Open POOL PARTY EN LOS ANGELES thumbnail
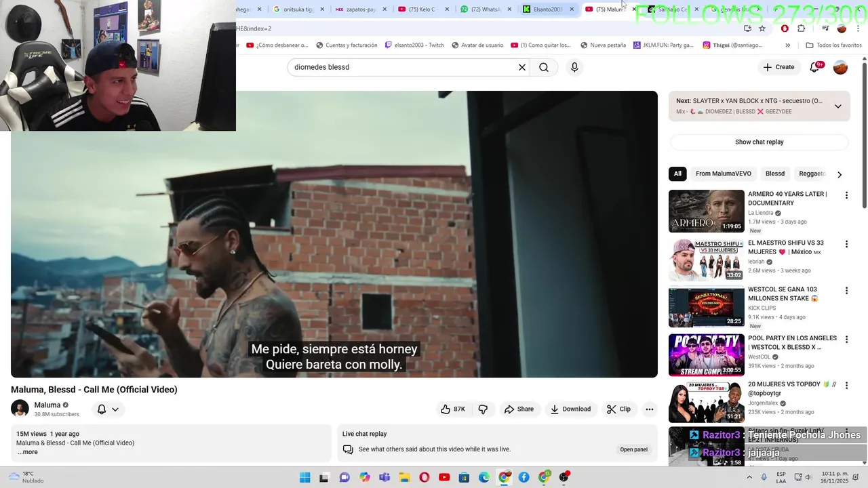This screenshot has width=868, height=488. pos(706,354)
